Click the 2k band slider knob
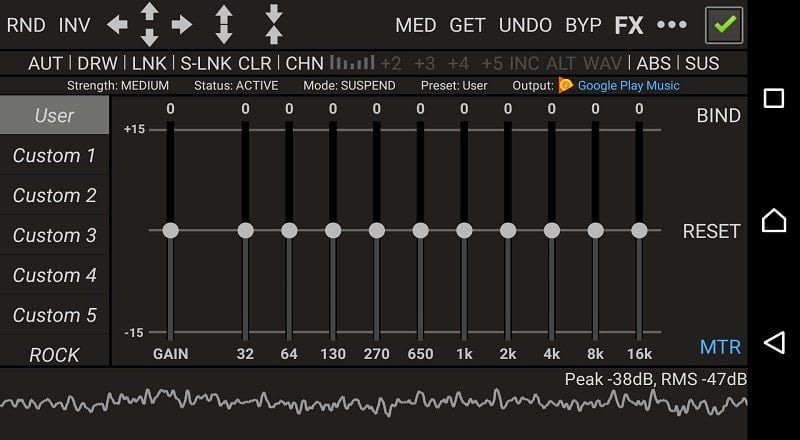This screenshot has width=800, height=440. click(x=508, y=230)
